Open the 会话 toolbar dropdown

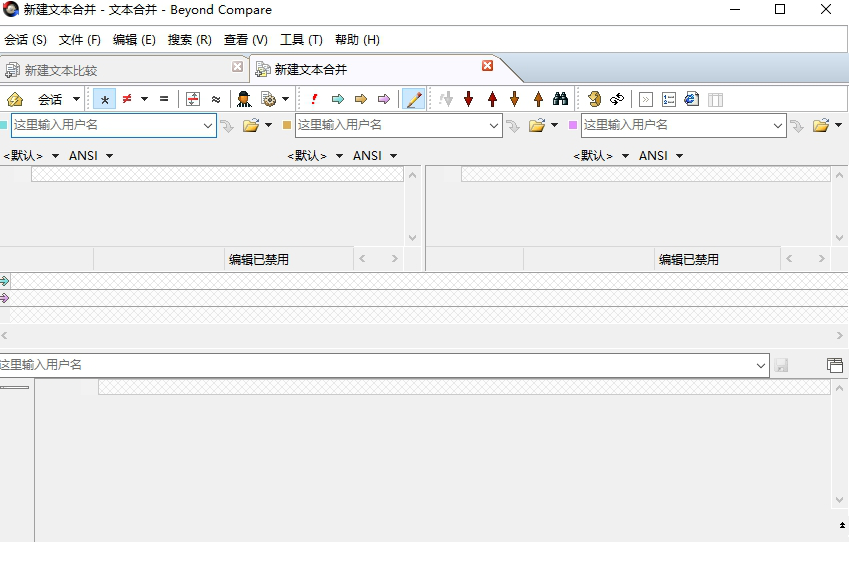click(59, 99)
